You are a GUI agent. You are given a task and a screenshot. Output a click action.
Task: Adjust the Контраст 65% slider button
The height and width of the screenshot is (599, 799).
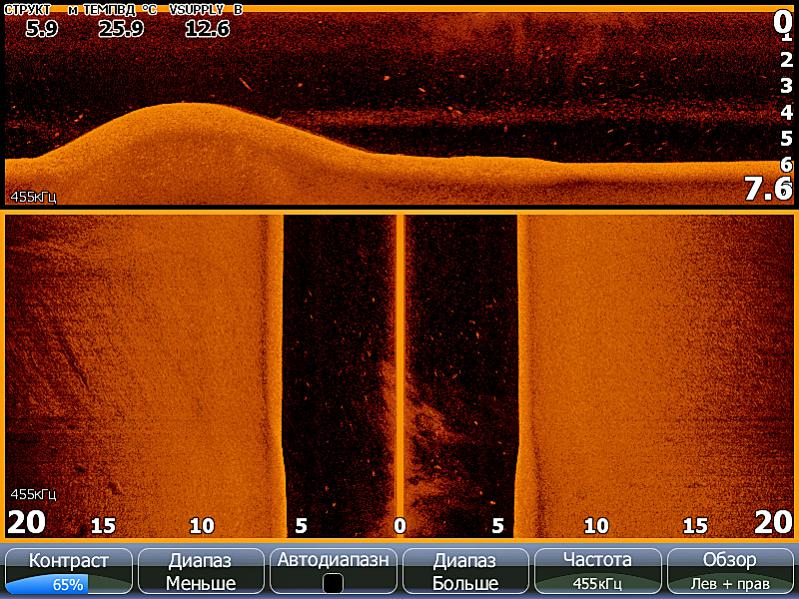pyautogui.click(x=68, y=571)
